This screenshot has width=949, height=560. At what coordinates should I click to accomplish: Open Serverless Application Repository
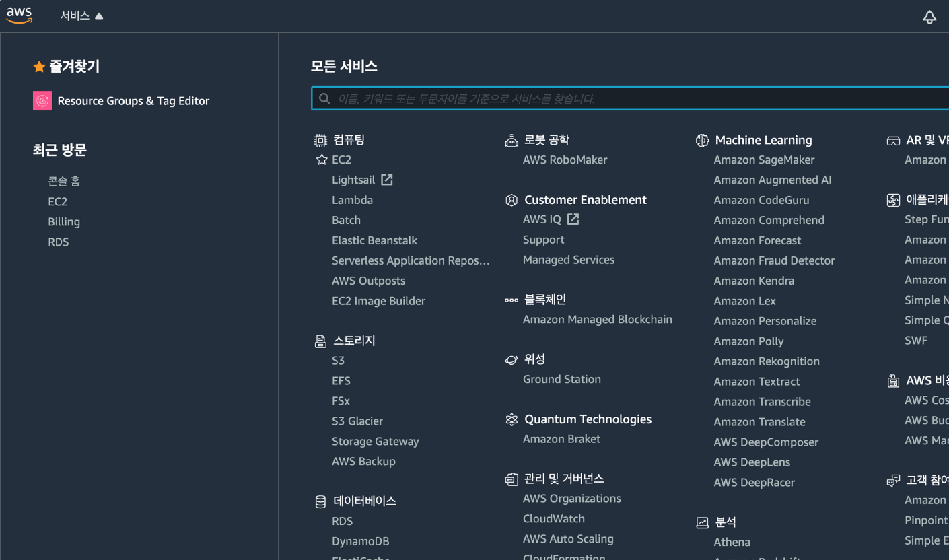411,260
